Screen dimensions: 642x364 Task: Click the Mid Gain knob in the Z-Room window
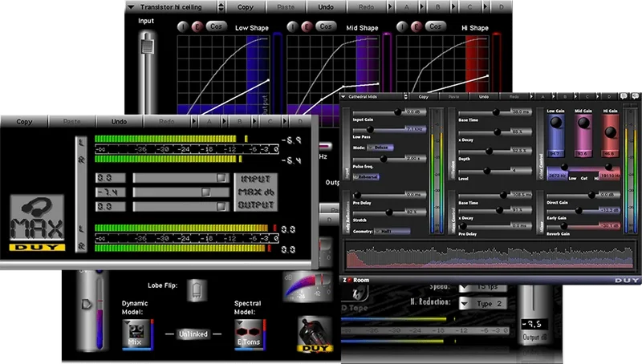pos(583,123)
